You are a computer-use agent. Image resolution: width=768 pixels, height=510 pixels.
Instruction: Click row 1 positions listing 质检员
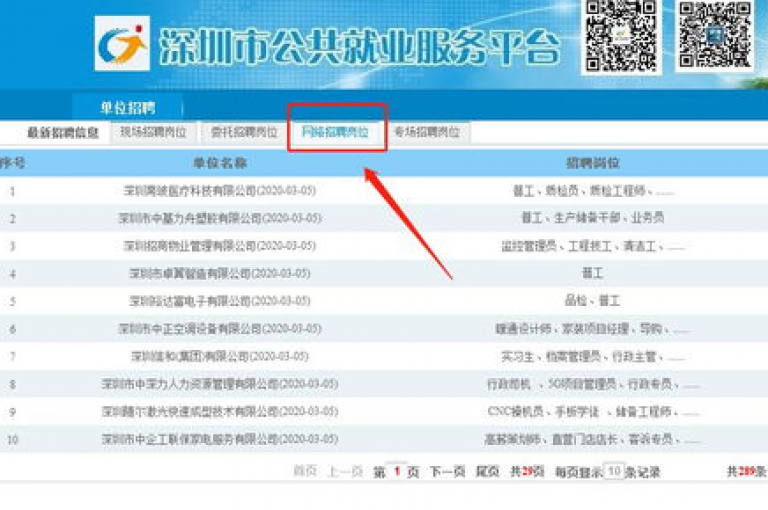point(593,191)
